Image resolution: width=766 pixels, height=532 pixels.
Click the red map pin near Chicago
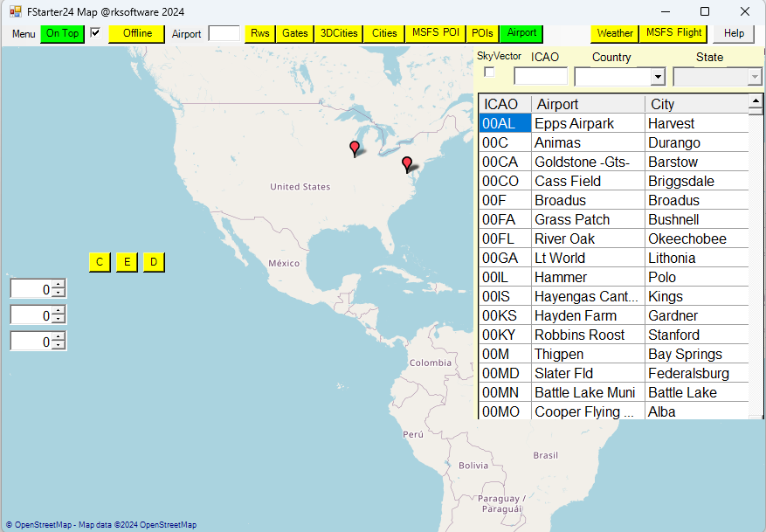354,149
